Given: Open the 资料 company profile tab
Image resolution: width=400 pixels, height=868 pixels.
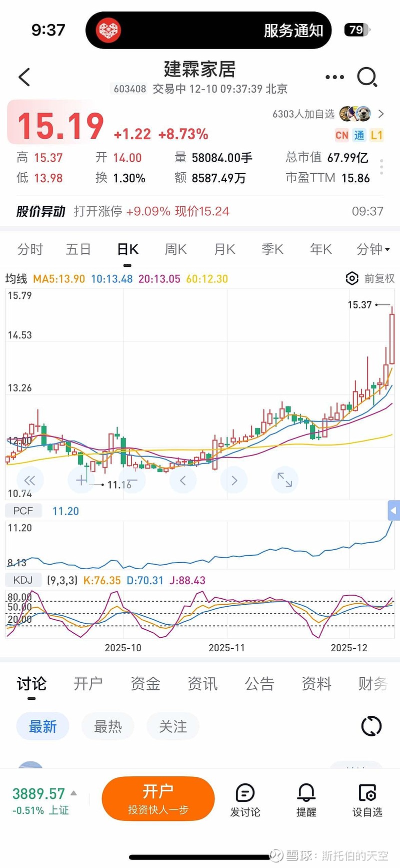Looking at the screenshot, I should click(x=316, y=684).
